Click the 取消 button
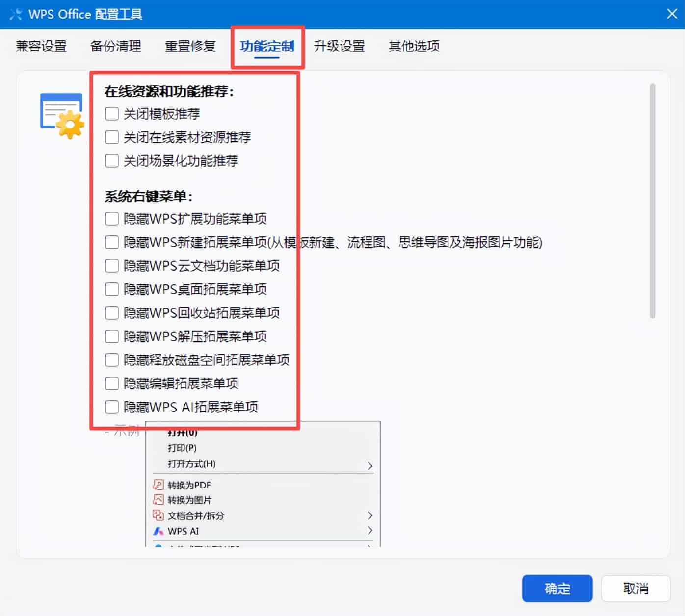Viewport: 685px width, 616px height. click(x=636, y=589)
